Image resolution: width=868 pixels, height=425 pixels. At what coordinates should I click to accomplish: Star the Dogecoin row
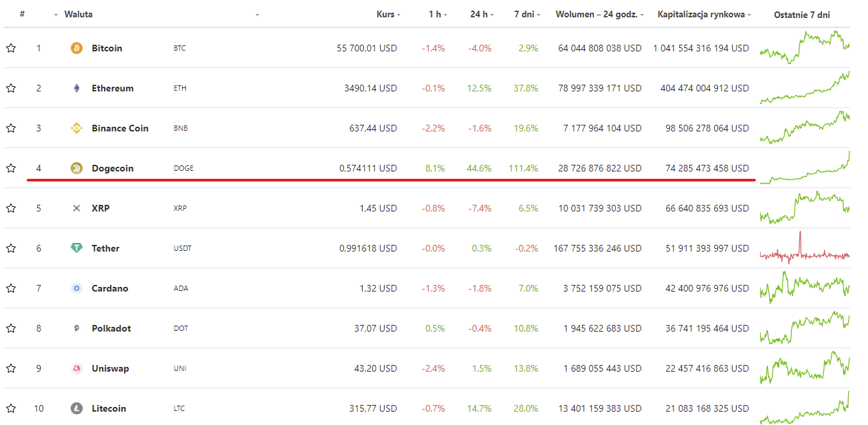pos(11,168)
